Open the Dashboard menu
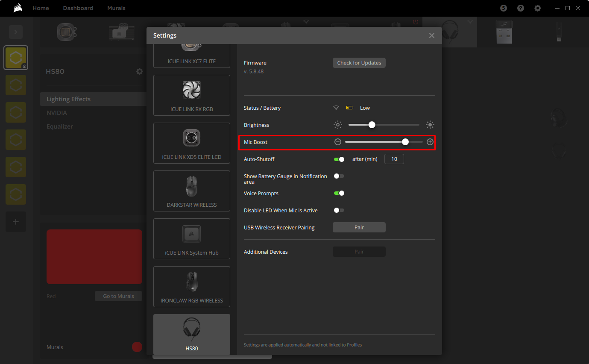589x364 pixels. click(x=78, y=8)
